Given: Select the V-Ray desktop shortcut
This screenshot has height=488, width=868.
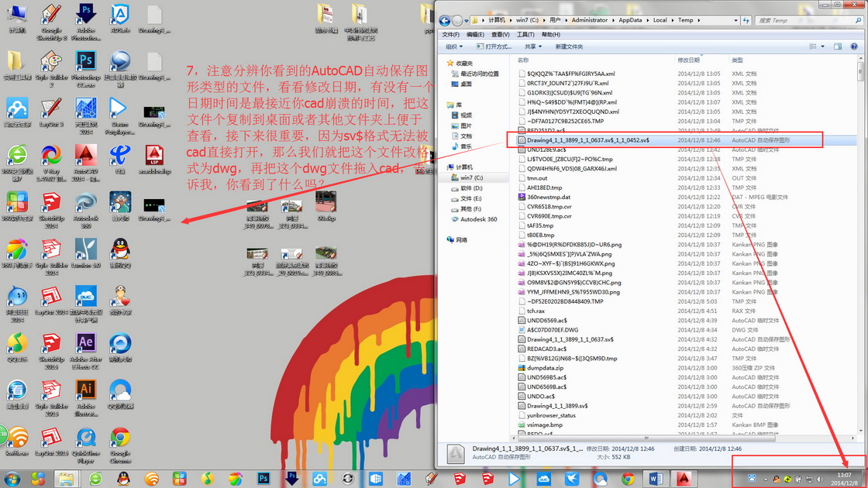Looking at the screenshot, I should pos(51,163).
